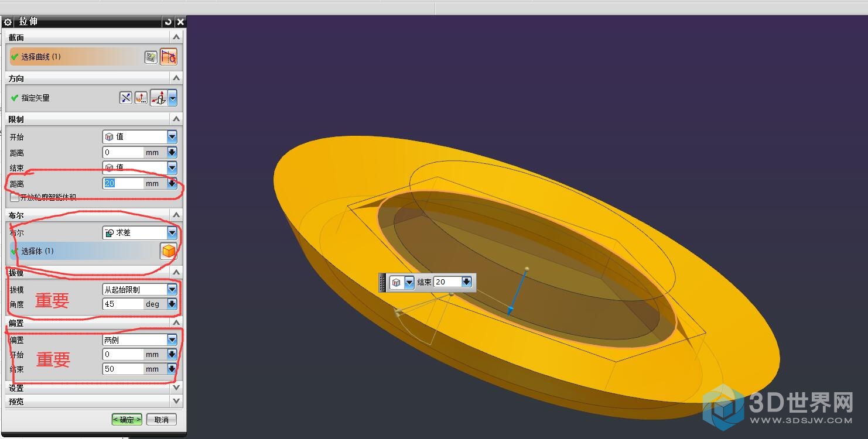Collapse the 限制 section

176,119
